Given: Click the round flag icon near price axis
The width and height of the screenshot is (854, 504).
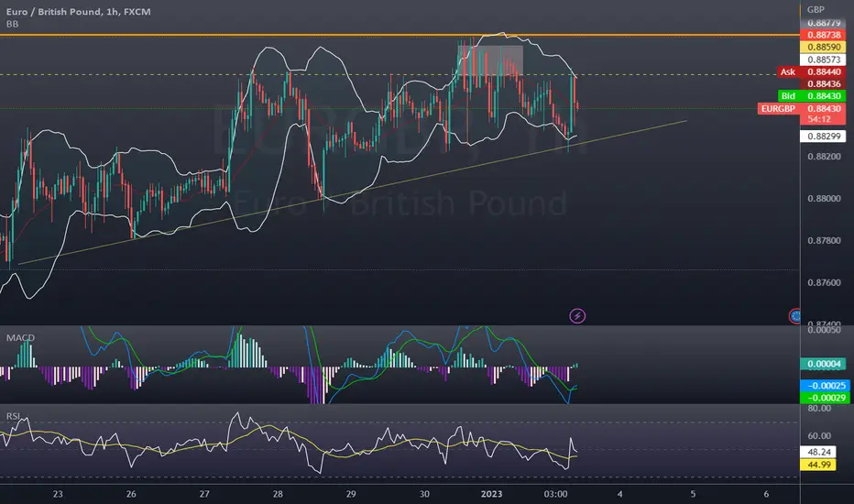Looking at the screenshot, I should click(795, 315).
